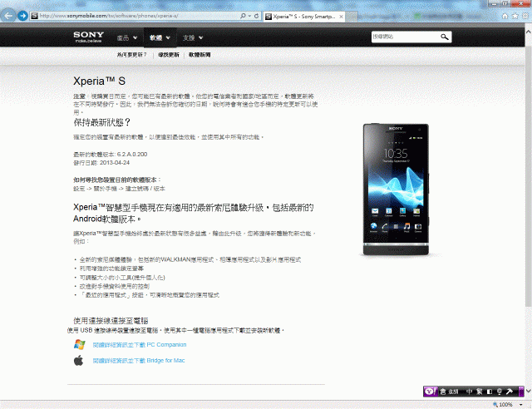Click the 保持最新狀態? heading
This screenshot has width=532, height=409.
[102, 122]
